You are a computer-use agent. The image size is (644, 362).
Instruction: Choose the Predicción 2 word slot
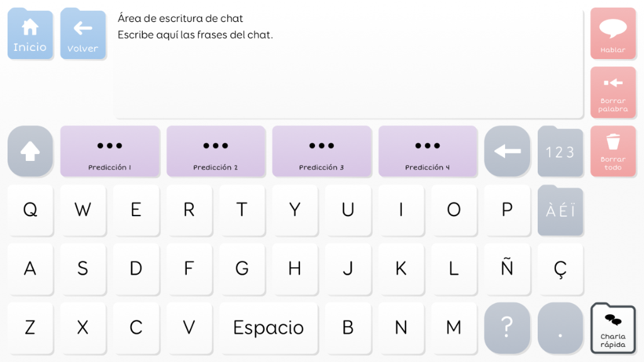216,151
